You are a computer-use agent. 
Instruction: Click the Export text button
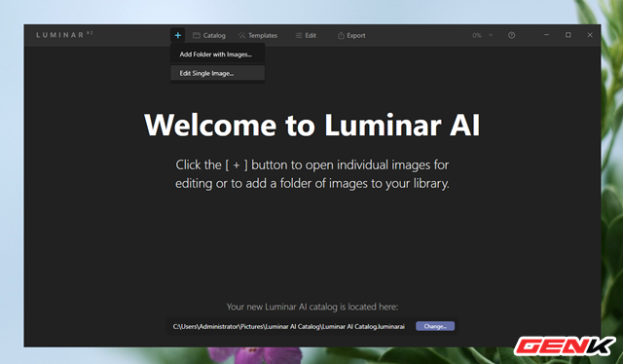pos(356,35)
